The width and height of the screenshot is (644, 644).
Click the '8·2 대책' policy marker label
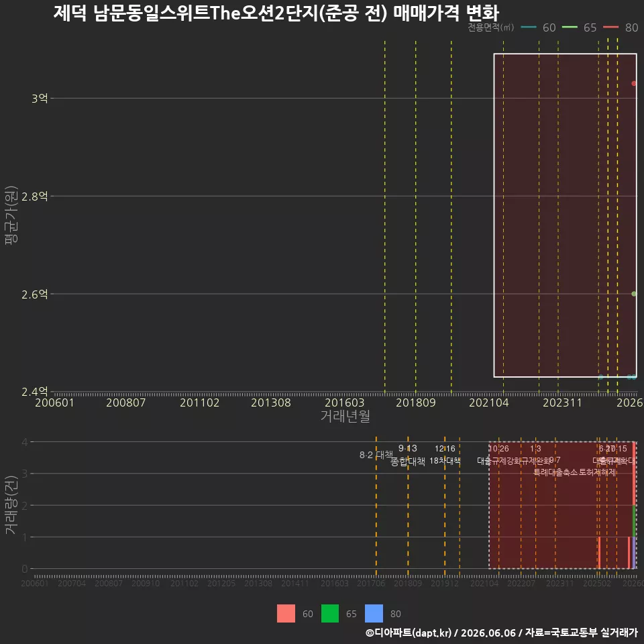376,455
